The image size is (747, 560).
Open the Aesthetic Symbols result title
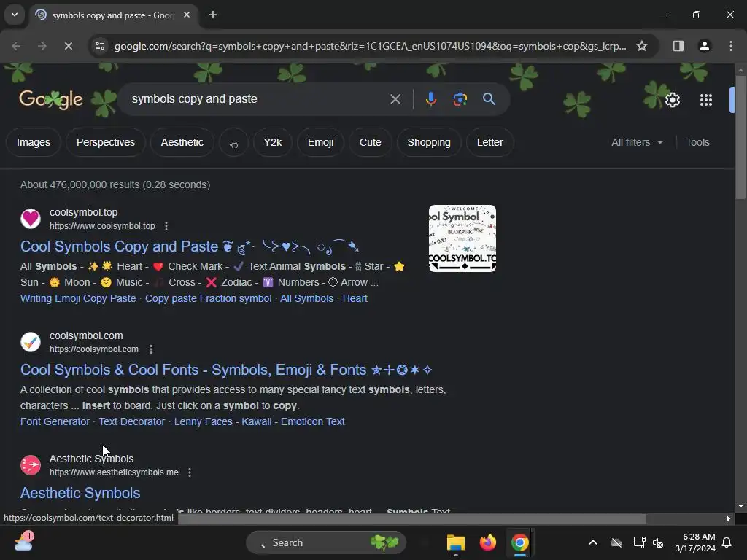pyautogui.click(x=80, y=493)
